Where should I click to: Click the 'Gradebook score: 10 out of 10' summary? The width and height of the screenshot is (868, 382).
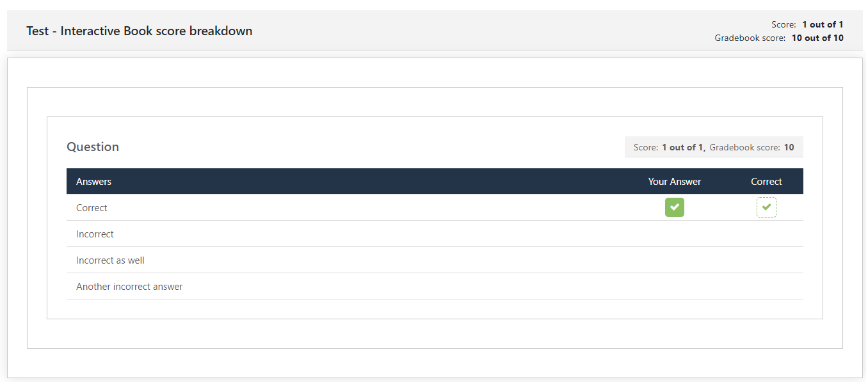coord(779,38)
